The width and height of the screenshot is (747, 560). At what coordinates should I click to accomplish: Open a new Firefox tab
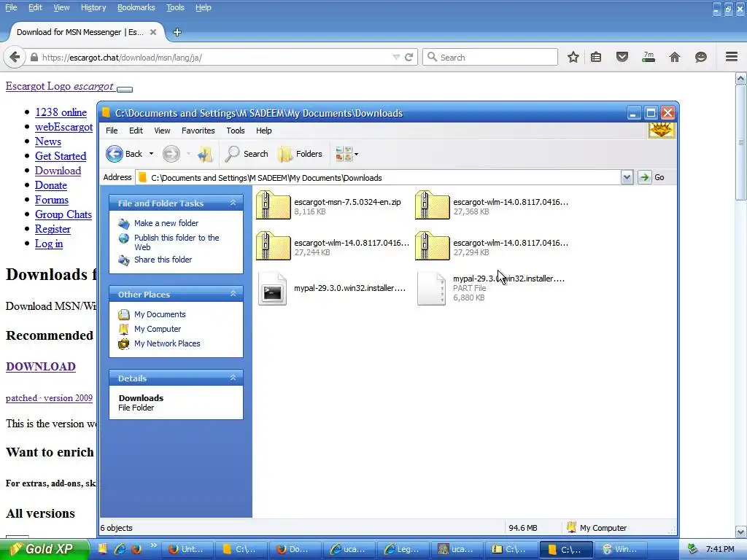(177, 32)
